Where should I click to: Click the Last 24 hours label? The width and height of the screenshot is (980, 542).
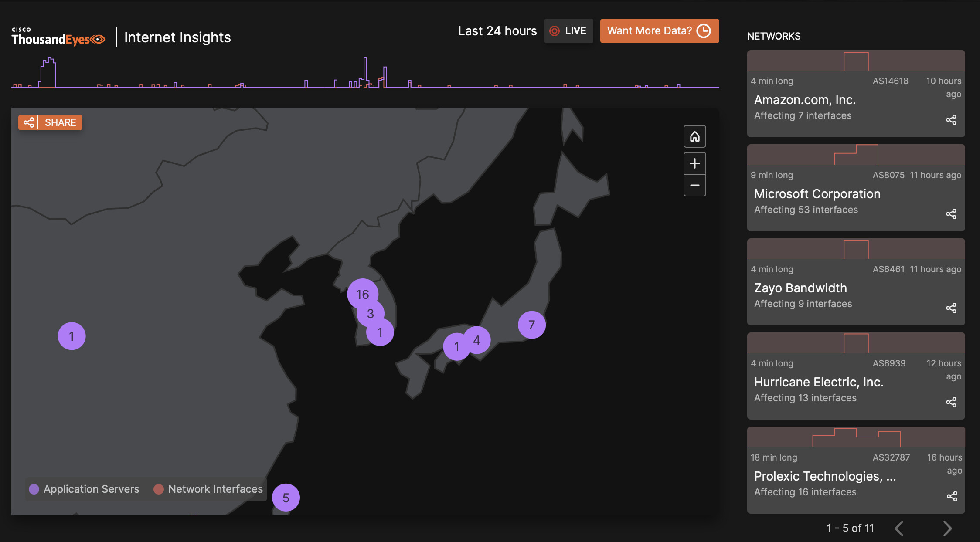click(497, 31)
